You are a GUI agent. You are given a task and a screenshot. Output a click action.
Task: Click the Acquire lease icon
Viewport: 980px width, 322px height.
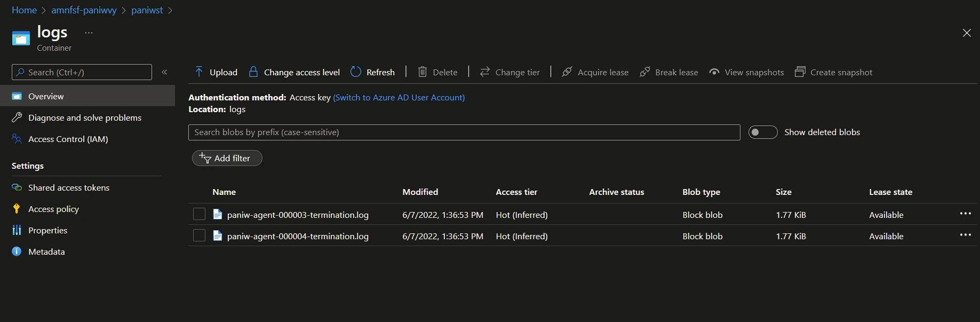tap(567, 72)
